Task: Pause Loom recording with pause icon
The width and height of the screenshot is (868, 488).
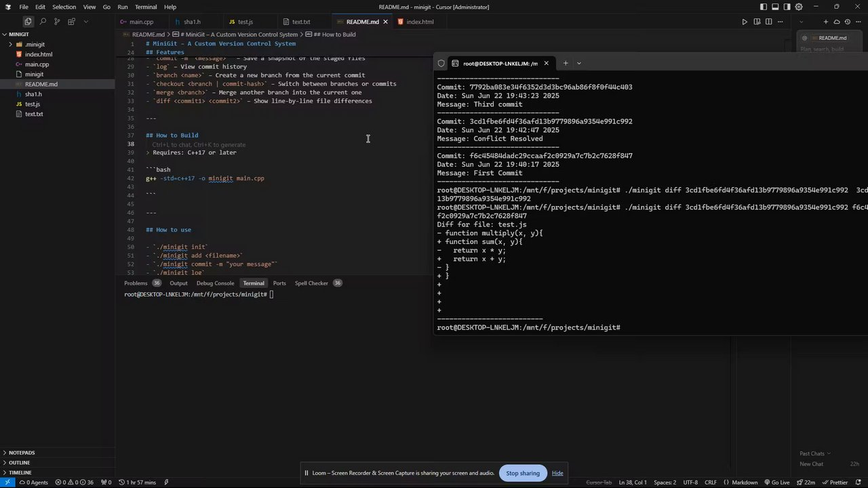Action: click(307, 473)
